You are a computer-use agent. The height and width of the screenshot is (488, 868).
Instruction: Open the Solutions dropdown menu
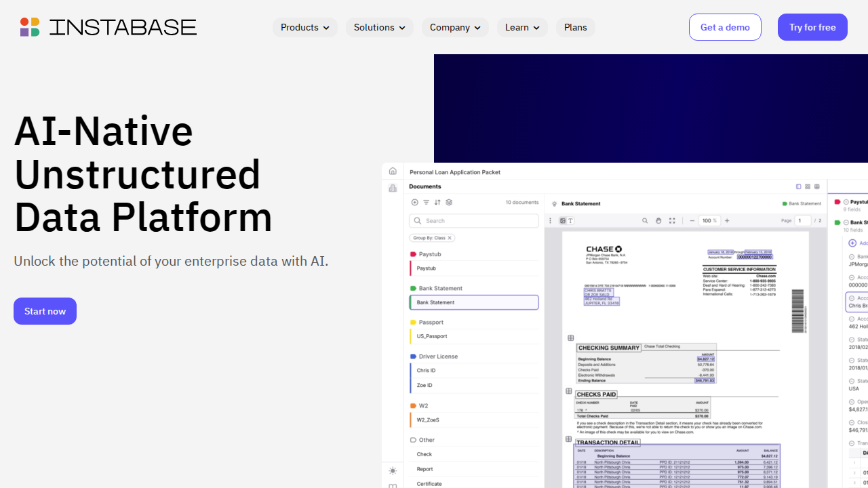[x=379, y=27]
